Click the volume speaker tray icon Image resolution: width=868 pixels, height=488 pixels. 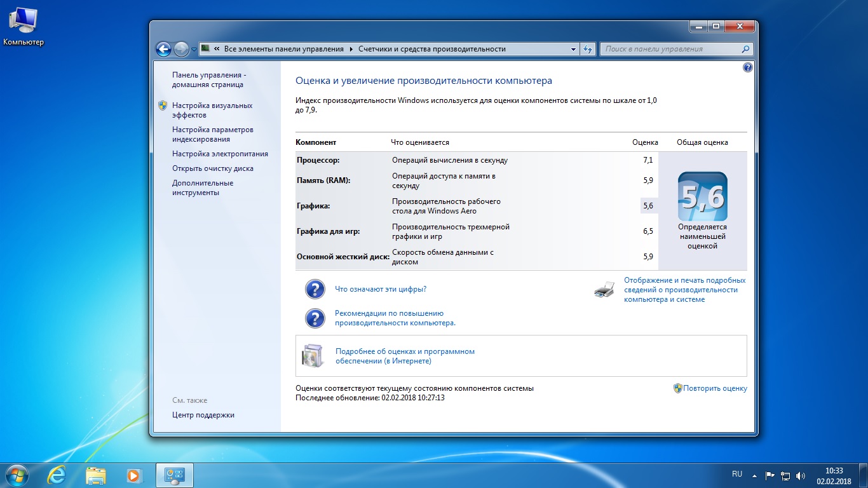coord(801,475)
